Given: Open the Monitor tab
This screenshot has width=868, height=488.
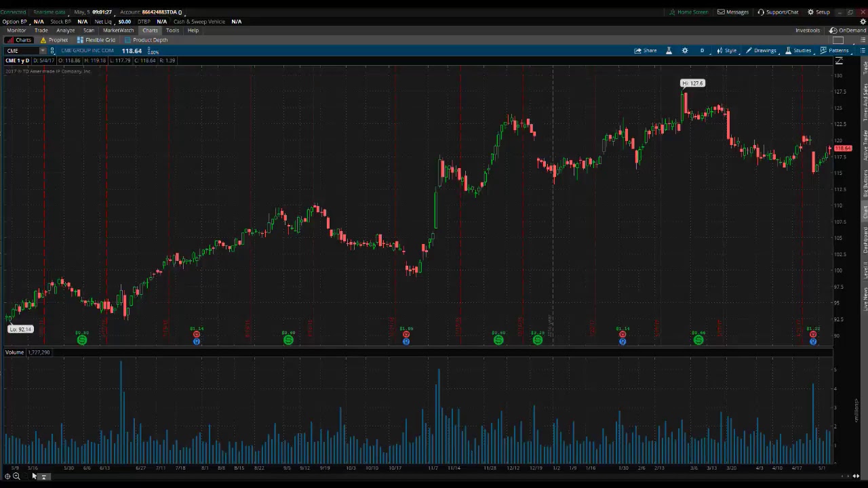Looking at the screenshot, I should [x=16, y=30].
